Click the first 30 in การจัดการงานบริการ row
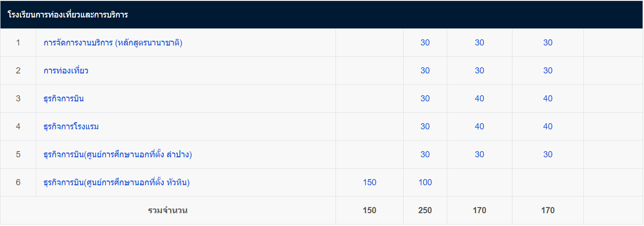Viewport: 644px width, 226px height. [425, 43]
